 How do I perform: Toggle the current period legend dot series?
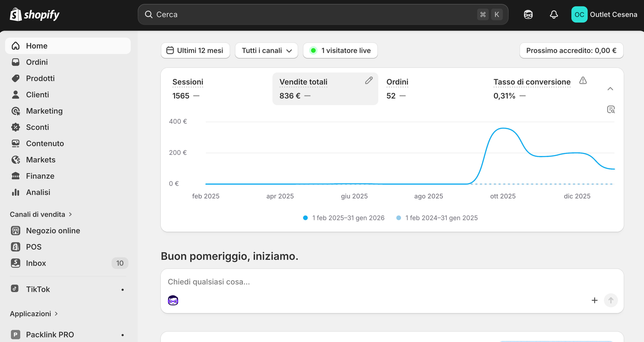343,218
